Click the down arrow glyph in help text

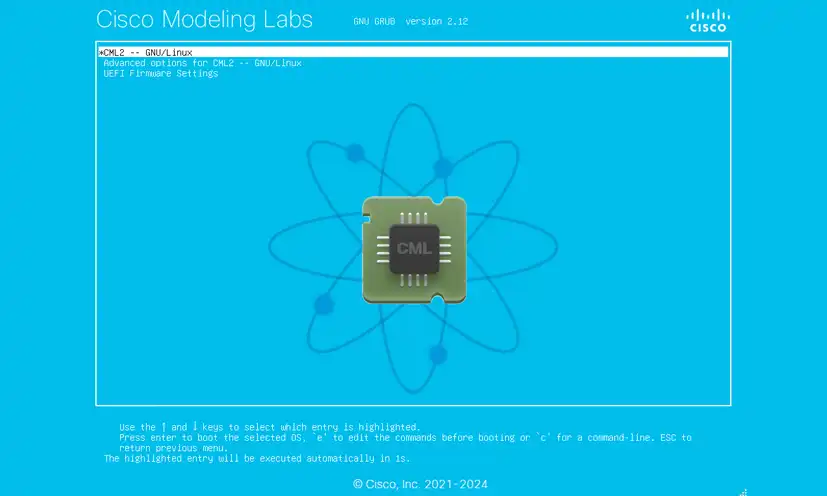tap(197, 427)
